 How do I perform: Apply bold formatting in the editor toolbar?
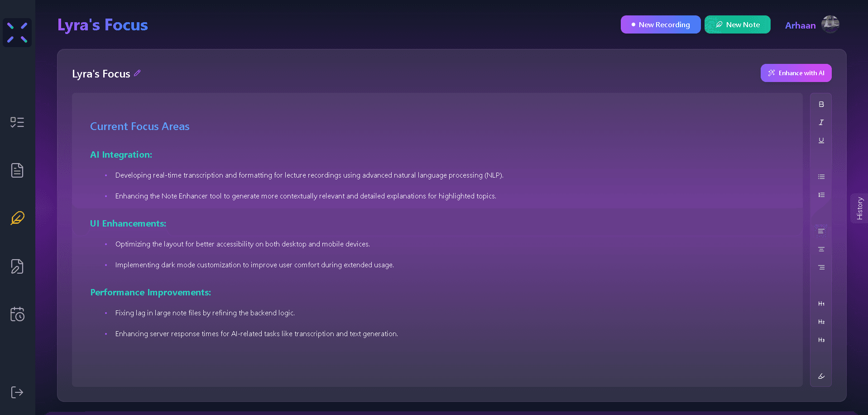(821, 104)
